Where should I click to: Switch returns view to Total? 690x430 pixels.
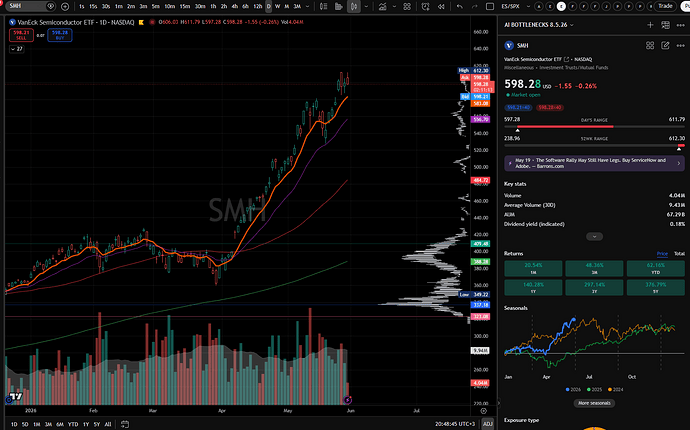[x=679, y=254]
